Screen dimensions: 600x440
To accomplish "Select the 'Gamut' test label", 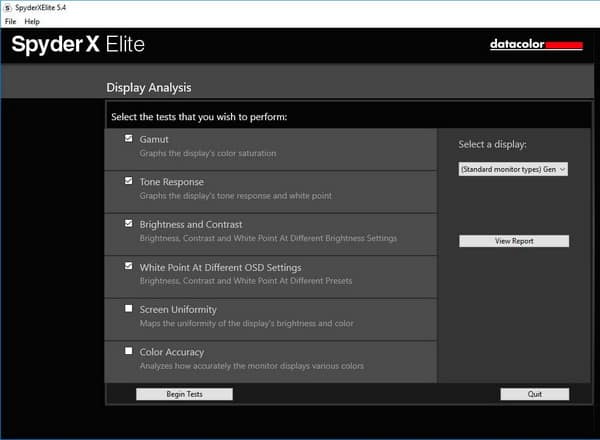I will click(x=154, y=139).
